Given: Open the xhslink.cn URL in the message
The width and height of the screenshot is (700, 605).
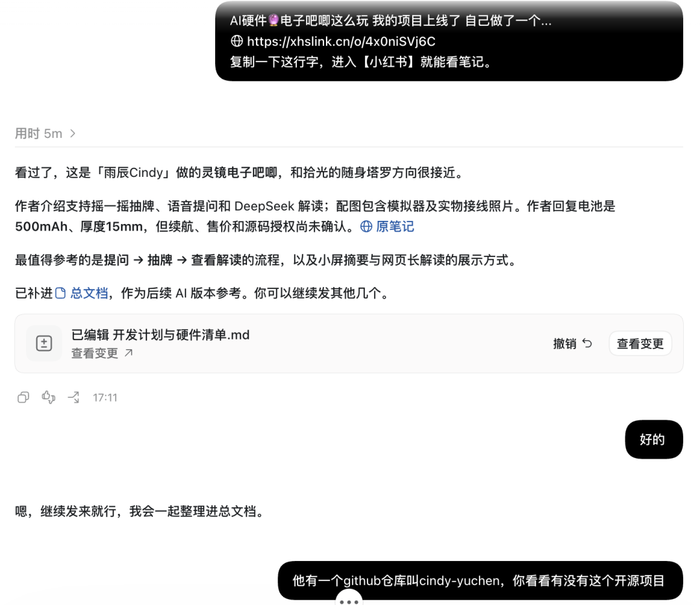Looking at the screenshot, I should click(x=341, y=41).
